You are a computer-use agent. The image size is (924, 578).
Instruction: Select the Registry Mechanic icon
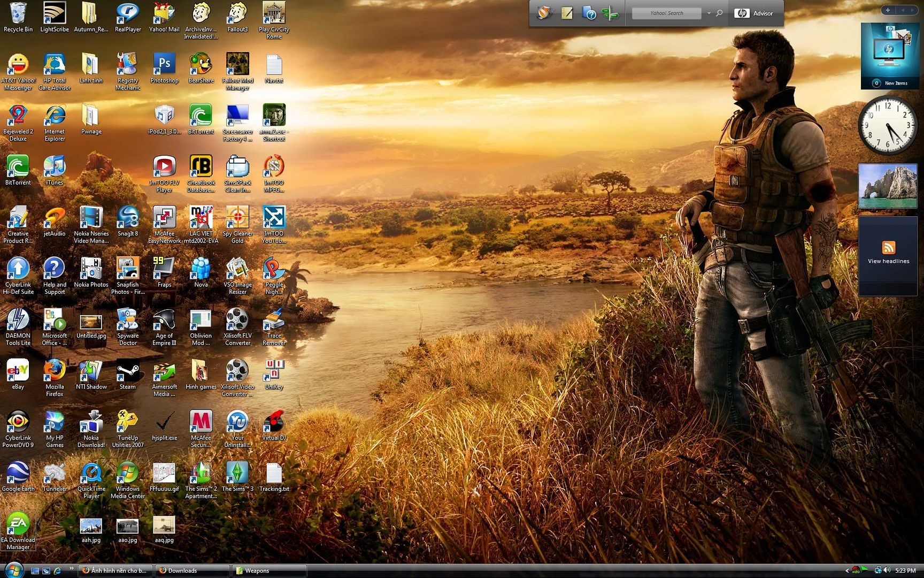128,71
